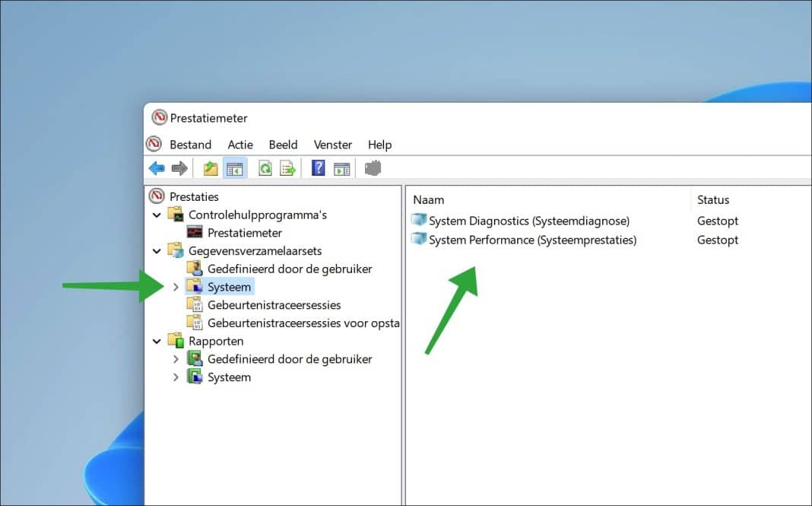Collapse the Rapporten tree section
Screen dimensions: 812x506
click(x=157, y=341)
